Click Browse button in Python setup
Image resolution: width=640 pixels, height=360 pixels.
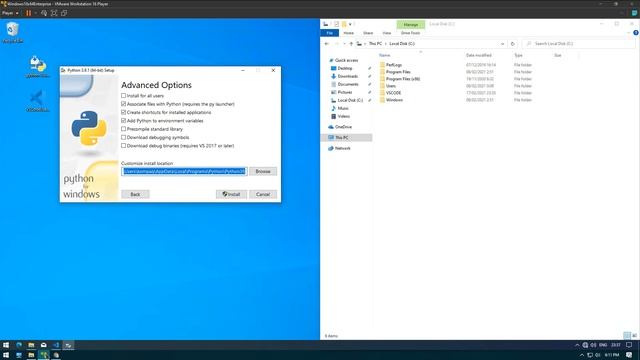(x=263, y=171)
